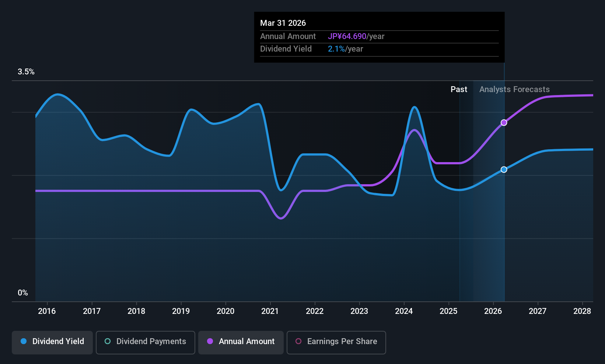Toggle the Dividend Yield series
Screen dimensions: 605x364
52,342
